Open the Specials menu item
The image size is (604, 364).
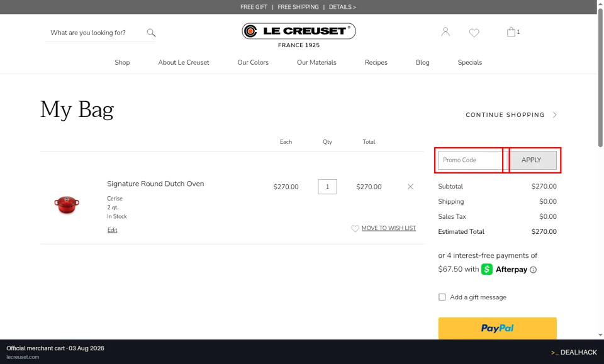click(469, 62)
